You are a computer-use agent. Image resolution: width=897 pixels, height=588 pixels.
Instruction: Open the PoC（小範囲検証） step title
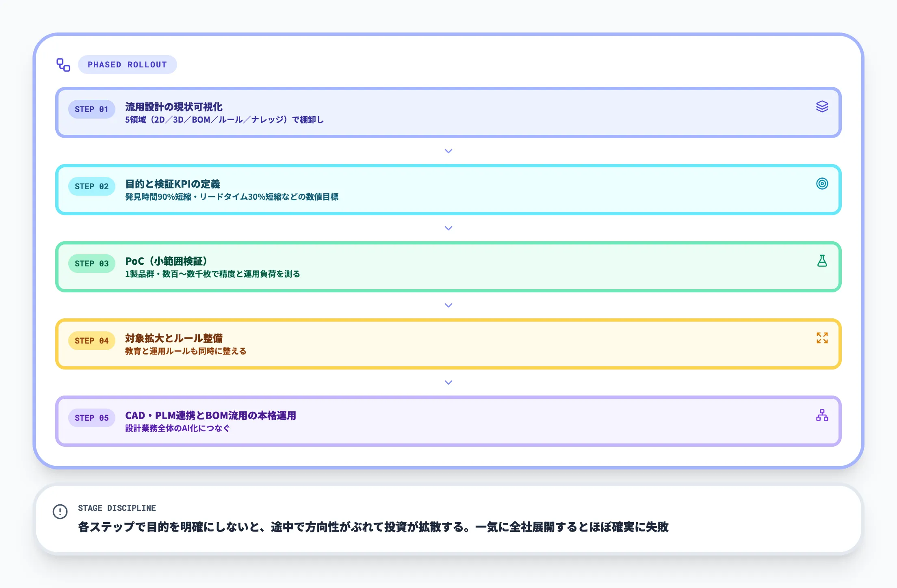coord(166,261)
